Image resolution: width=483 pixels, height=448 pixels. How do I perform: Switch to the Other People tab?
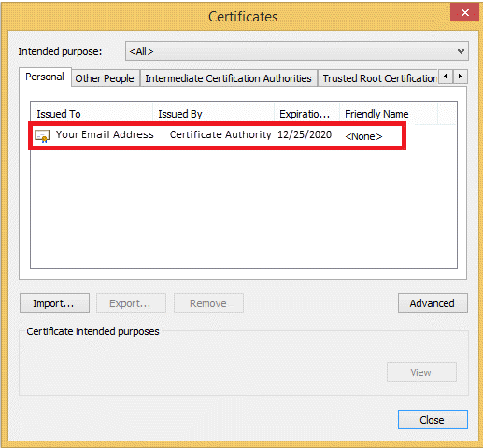[x=105, y=78]
